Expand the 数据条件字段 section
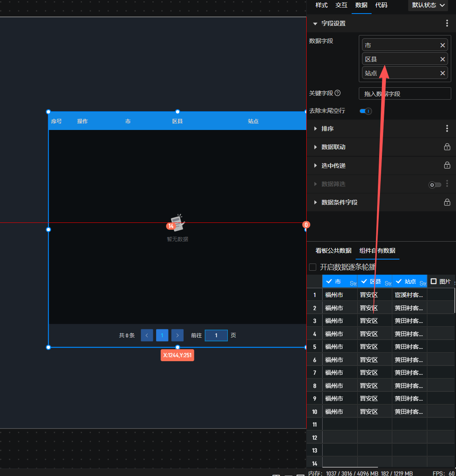This screenshot has height=476, width=456. pyautogui.click(x=316, y=203)
